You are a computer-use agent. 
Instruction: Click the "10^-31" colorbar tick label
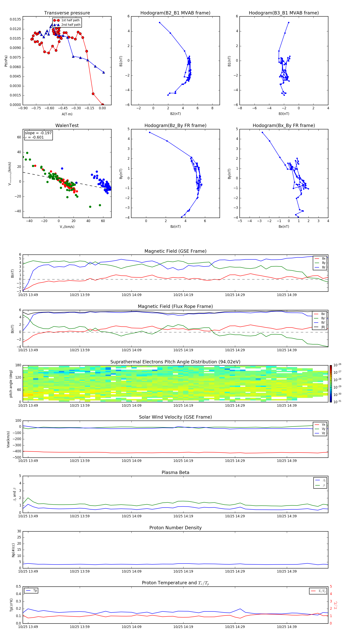tap(338, 402)
